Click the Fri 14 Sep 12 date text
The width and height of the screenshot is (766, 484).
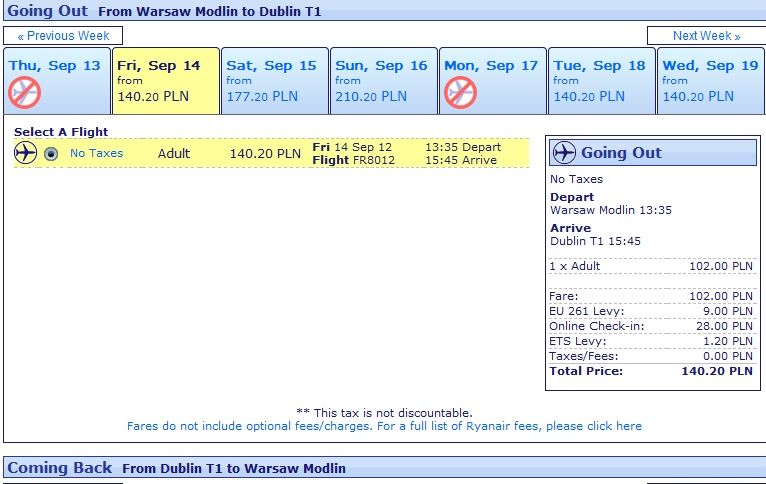[352, 147]
